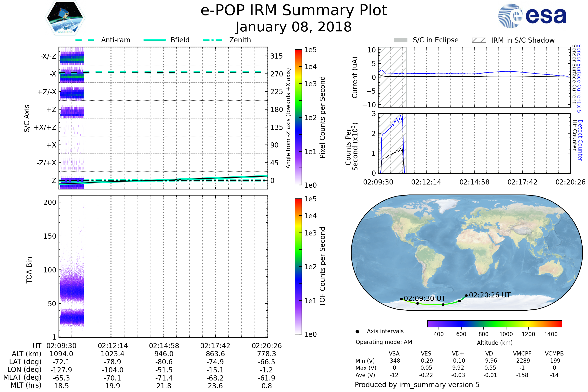588x392 pixels.
Task: Click the TOF Counts per Second colorbar
Action: (298, 266)
